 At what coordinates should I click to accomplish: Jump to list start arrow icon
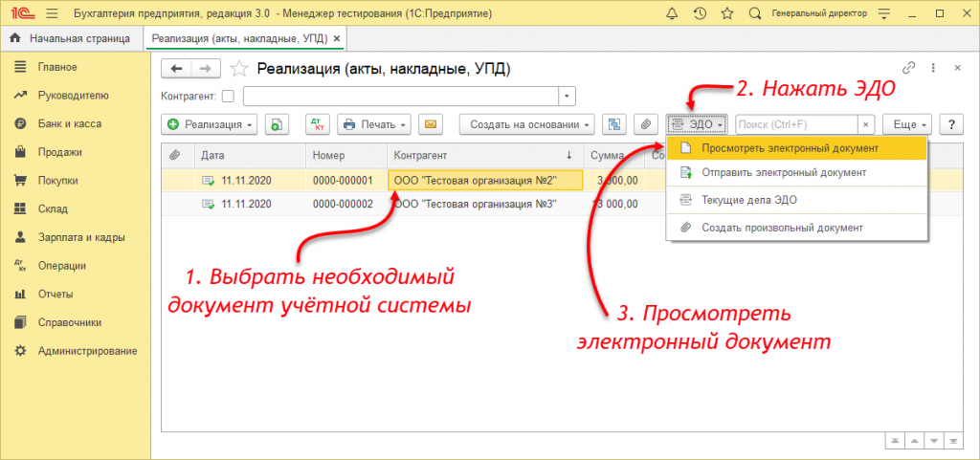click(x=895, y=441)
